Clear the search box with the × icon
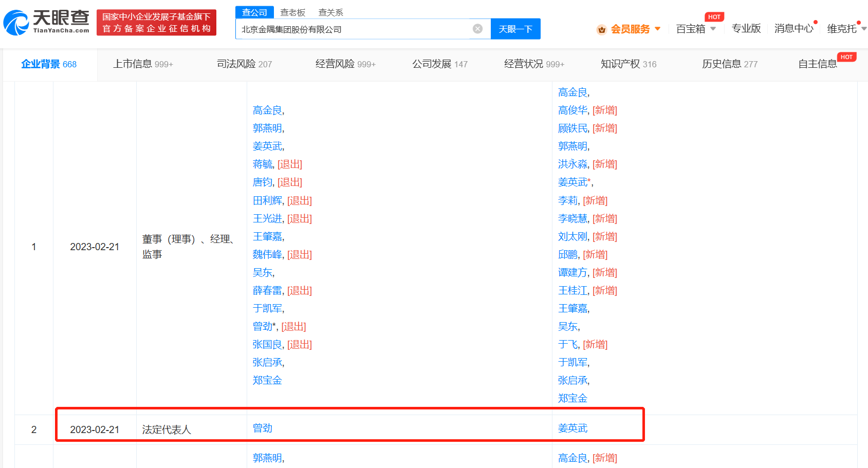This screenshot has width=868, height=468. point(477,29)
